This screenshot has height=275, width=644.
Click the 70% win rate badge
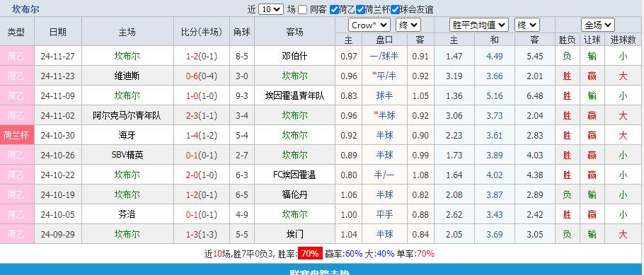tap(310, 254)
